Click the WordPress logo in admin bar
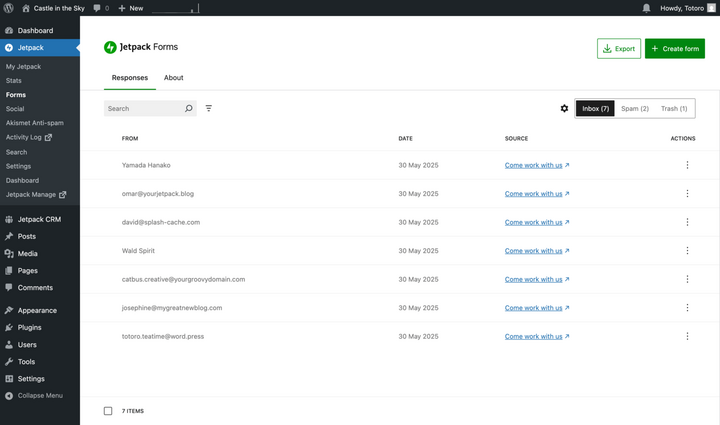Screen dimensions: 720x425 pos(8,8)
